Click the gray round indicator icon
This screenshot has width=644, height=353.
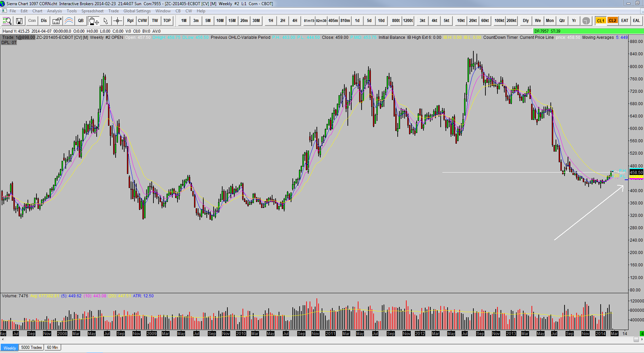[x=586, y=21]
